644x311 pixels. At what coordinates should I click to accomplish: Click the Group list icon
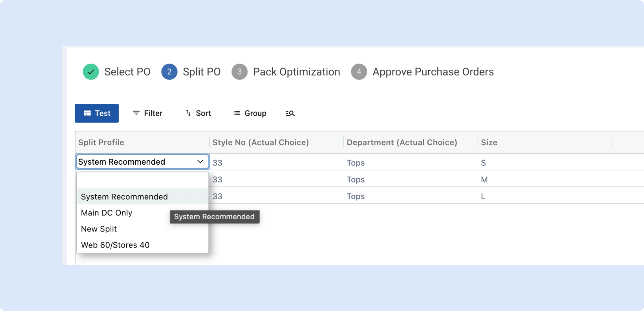[237, 113]
